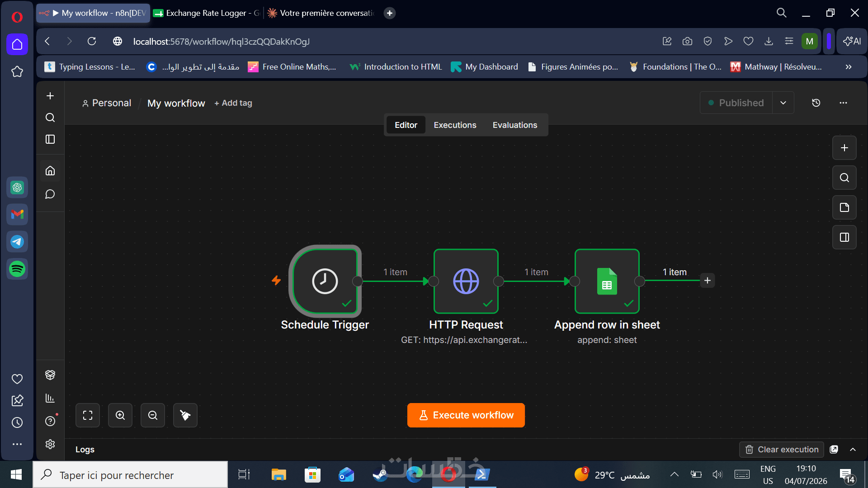Open n8n settings gear
Viewport: 868px width, 488px height.
click(x=50, y=444)
